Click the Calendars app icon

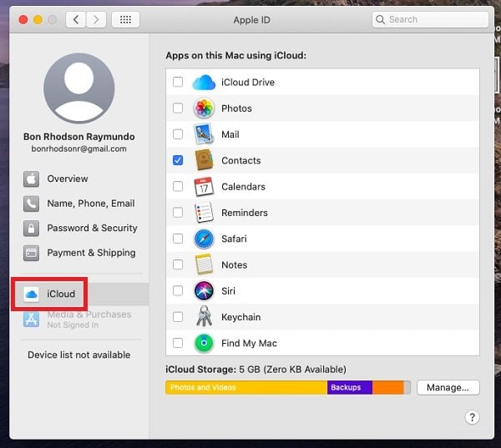(204, 187)
